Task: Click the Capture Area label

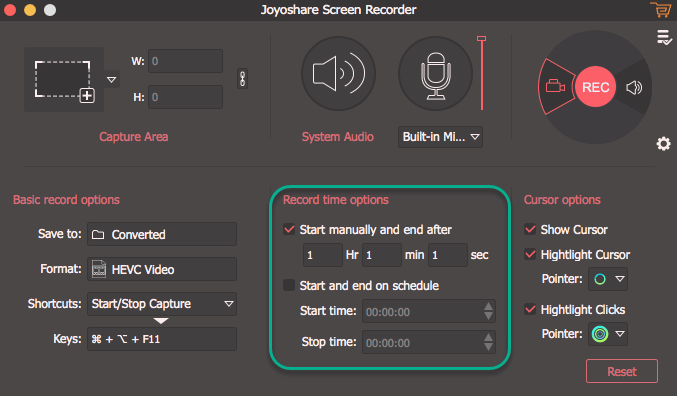Action: [x=133, y=137]
